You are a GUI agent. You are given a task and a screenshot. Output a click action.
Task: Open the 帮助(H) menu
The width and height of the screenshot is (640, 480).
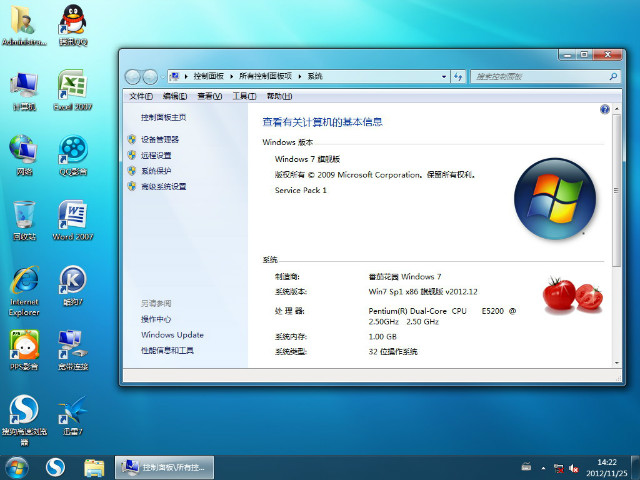(x=279, y=96)
